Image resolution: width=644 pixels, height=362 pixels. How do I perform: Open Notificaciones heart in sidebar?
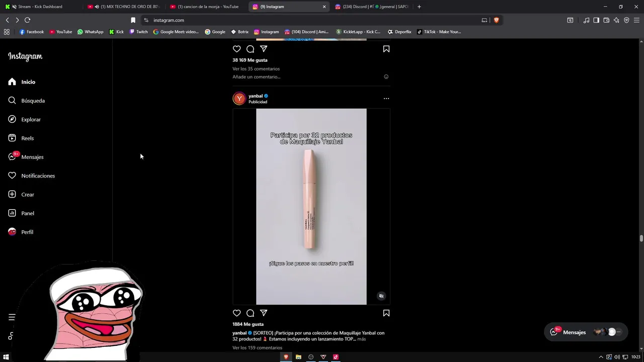click(31, 176)
